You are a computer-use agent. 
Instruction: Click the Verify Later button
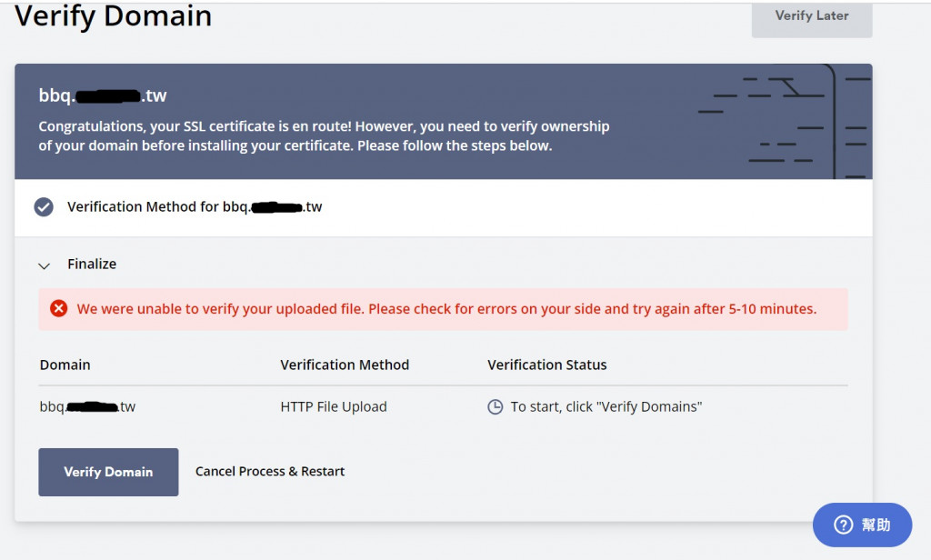(x=811, y=16)
